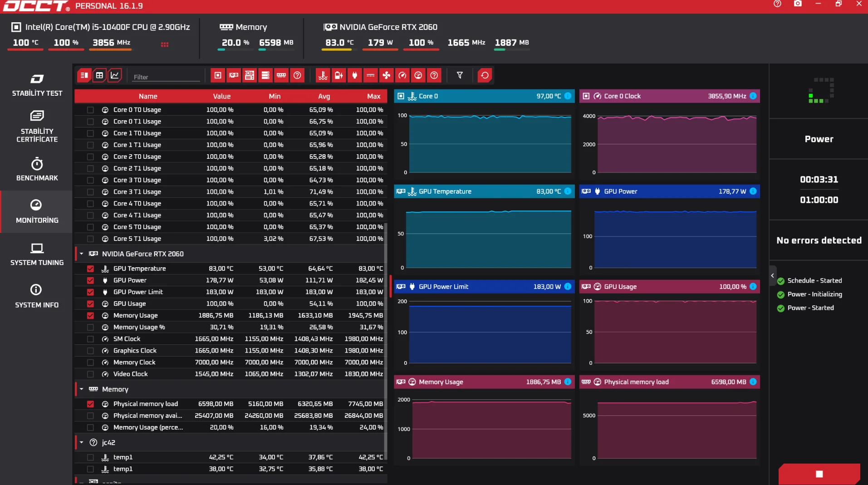Toggle the power plug sensor type filter
This screenshot has width=868, height=485.
click(354, 75)
